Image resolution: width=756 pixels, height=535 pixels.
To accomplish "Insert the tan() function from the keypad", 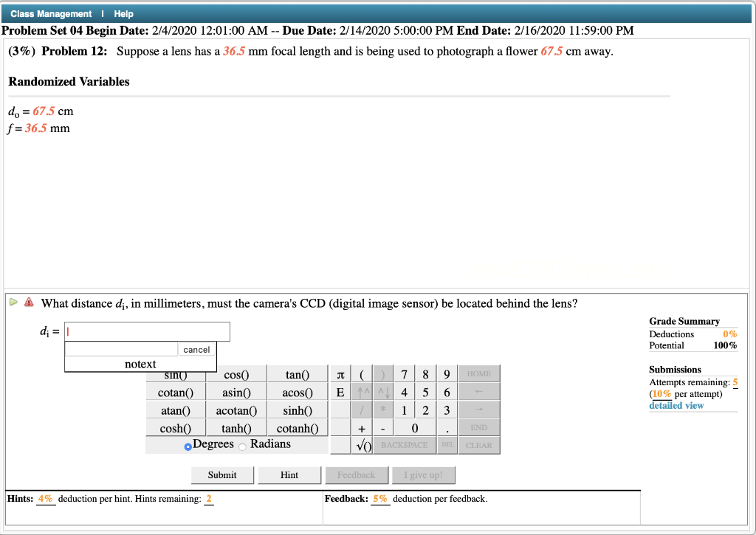I will click(x=298, y=373).
